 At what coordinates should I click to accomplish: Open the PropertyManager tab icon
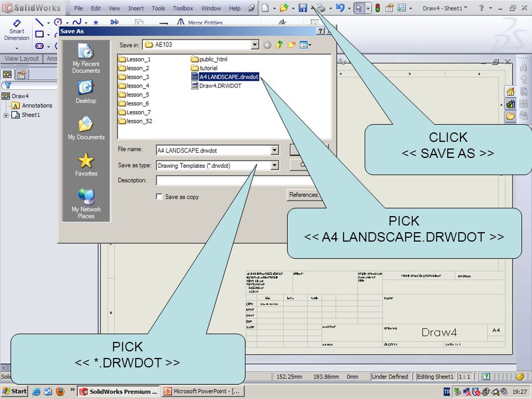point(22,74)
